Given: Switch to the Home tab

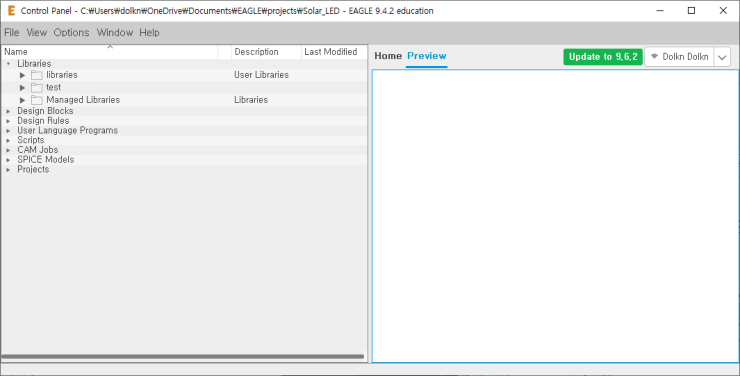Looking at the screenshot, I should 388,56.
